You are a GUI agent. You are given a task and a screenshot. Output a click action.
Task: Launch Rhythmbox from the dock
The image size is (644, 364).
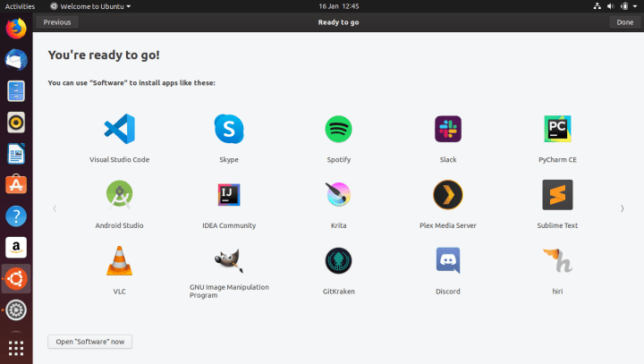pyautogui.click(x=16, y=123)
